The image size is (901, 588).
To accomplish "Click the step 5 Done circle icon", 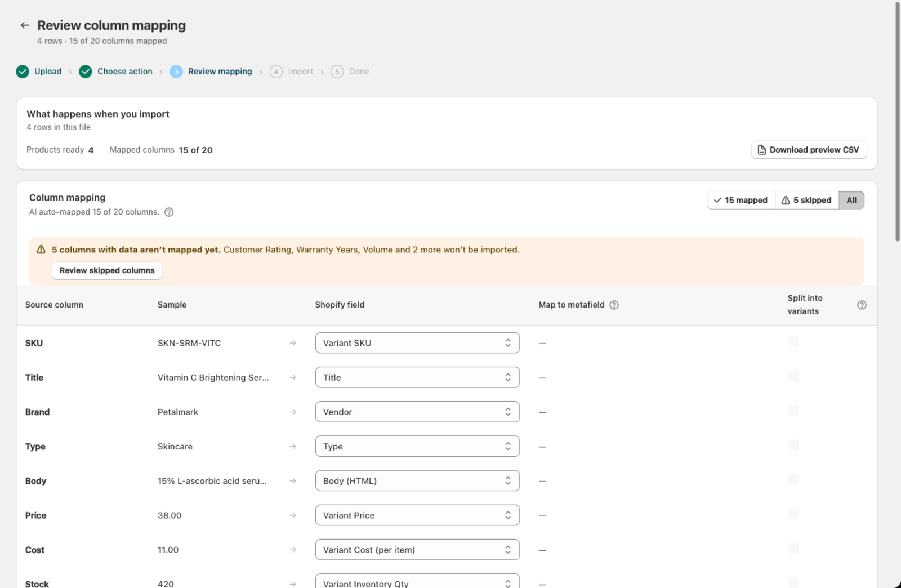I will tap(337, 72).
